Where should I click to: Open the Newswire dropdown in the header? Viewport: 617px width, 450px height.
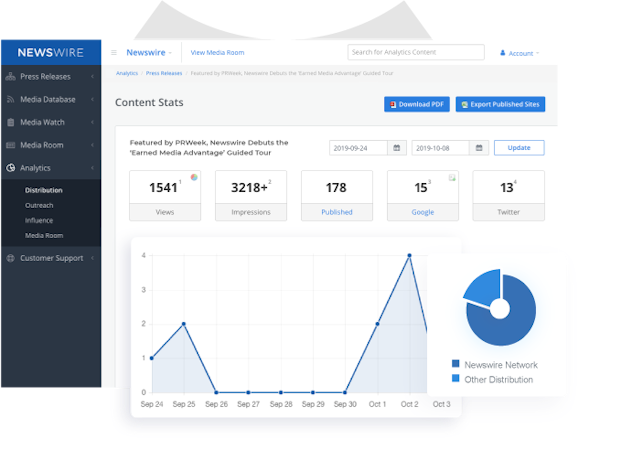coord(149,53)
